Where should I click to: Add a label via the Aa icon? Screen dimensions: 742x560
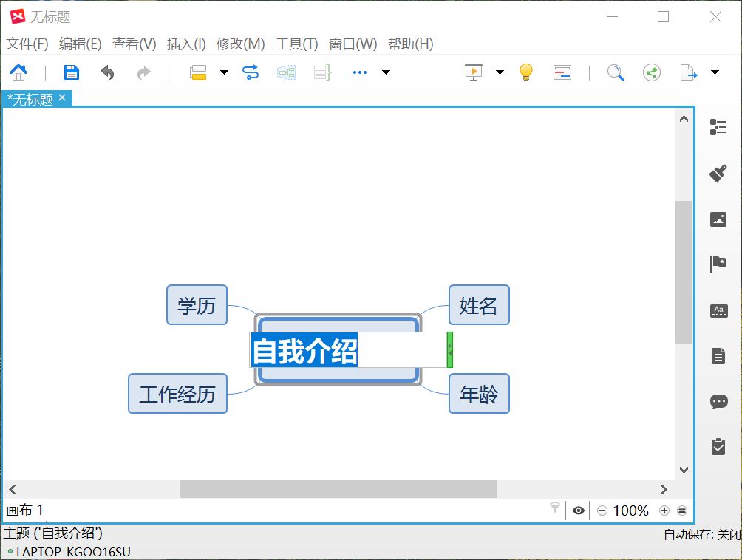(718, 310)
